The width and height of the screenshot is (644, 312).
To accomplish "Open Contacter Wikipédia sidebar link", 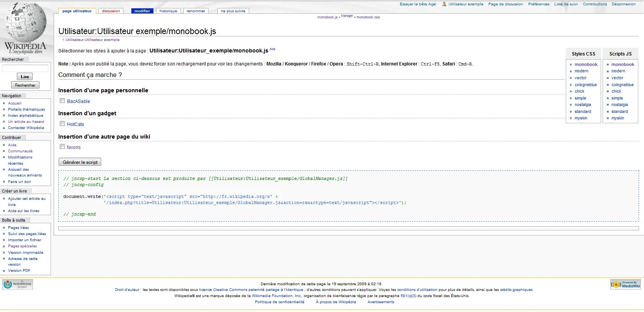I will pyautogui.click(x=26, y=128).
